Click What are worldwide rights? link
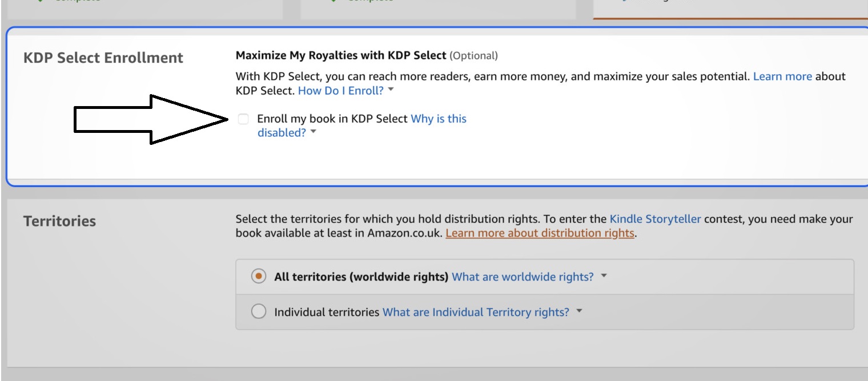The width and height of the screenshot is (868, 381). [x=523, y=277]
